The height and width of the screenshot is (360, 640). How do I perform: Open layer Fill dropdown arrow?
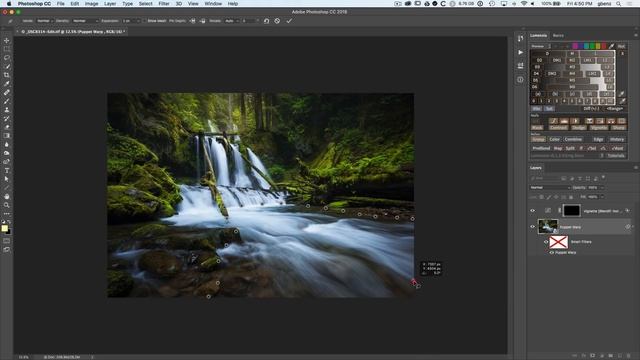(x=602, y=197)
